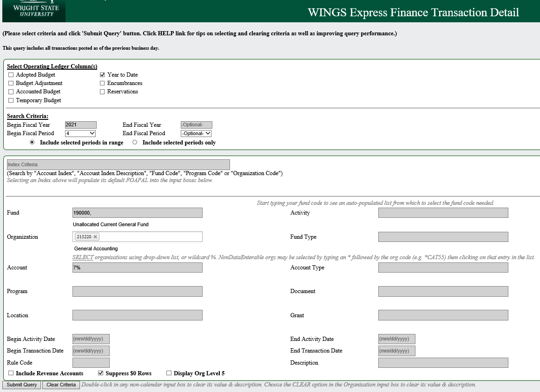The height and width of the screenshot is (392, 540).
Task: Click the Description text input
Action: (443, 363)
